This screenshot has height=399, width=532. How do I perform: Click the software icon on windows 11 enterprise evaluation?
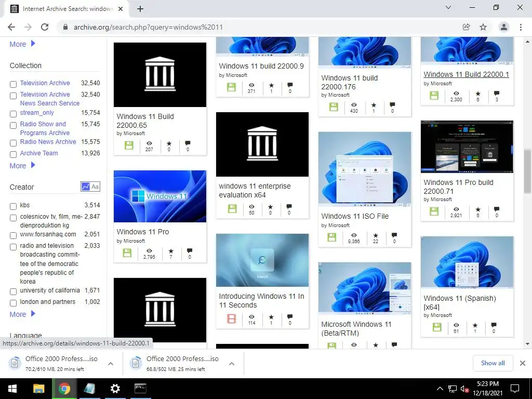(232, 209)
